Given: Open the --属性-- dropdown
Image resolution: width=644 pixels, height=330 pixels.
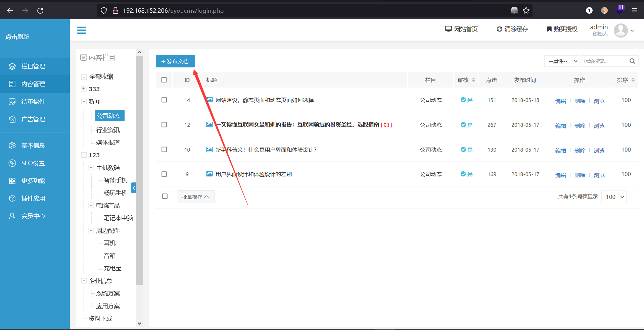Looking at the screenshot, I should click(x=562, y=61).
